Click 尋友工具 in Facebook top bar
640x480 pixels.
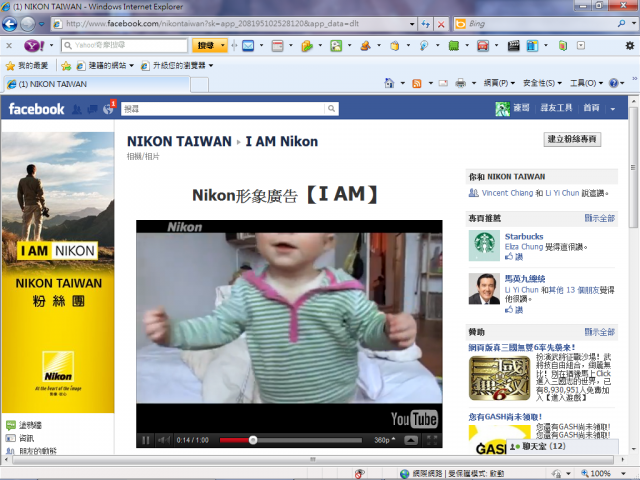coord(556,108)
